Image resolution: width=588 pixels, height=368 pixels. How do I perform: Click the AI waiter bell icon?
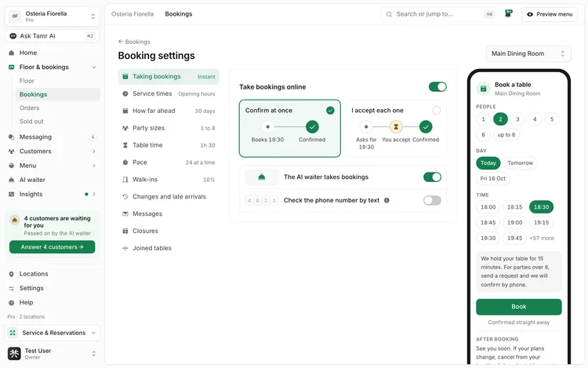(x=11, y=180)
